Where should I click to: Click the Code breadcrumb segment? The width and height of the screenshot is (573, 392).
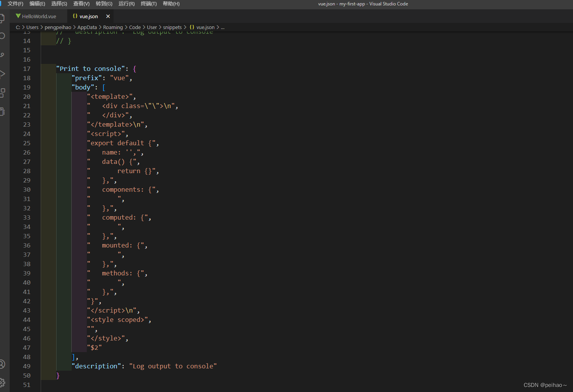pos(135,27)
